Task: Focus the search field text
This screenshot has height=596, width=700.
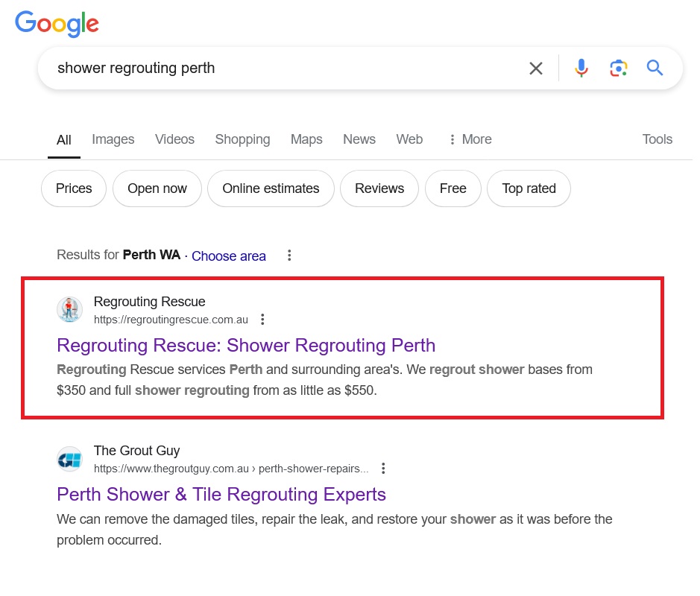Action: (x=136, y=69)
